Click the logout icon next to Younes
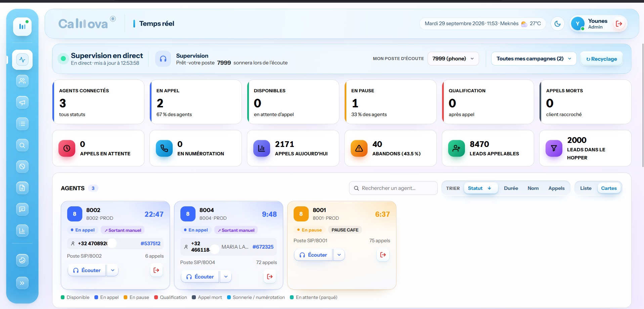This screenshot has width=644, height=309. [x=619, y=24]
